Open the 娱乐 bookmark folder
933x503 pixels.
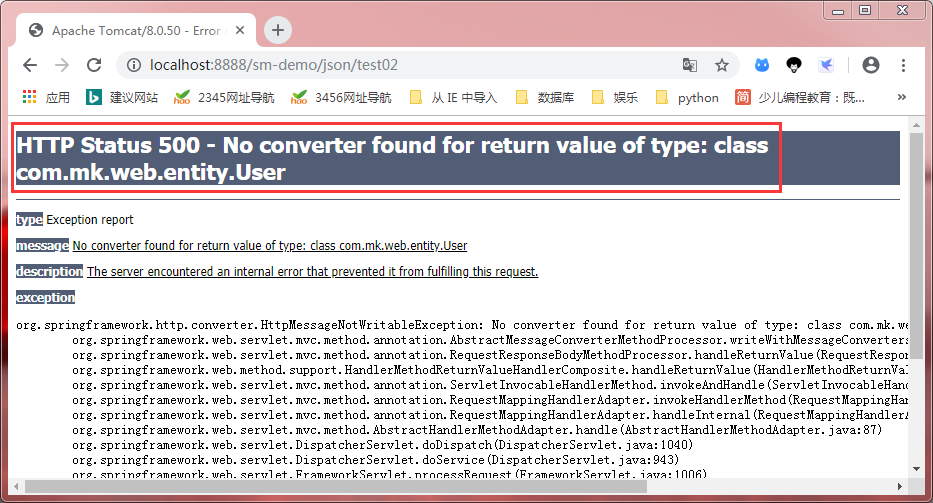click(x=615, y=98)
